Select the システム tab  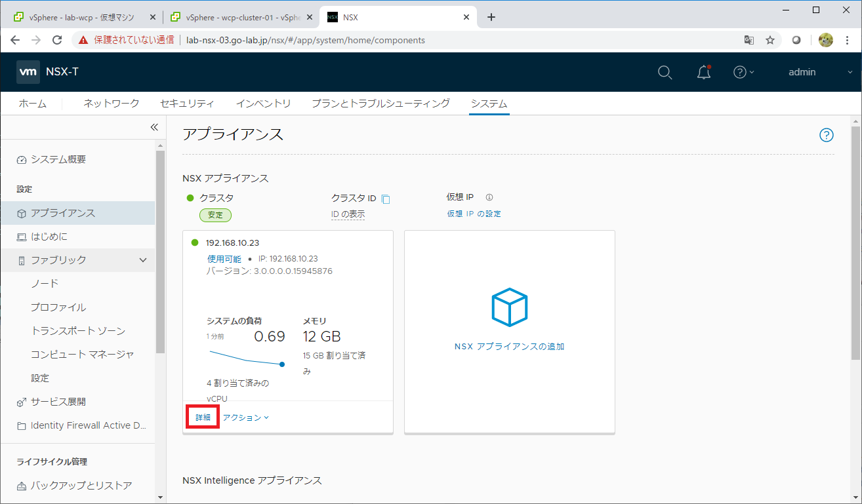(489, 104)
